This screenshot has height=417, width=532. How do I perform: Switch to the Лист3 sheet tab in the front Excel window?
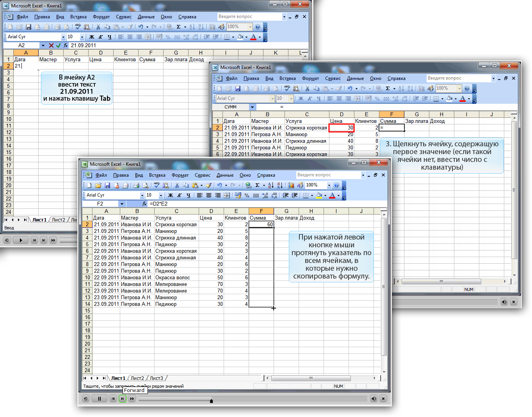[x=157, y=378]
